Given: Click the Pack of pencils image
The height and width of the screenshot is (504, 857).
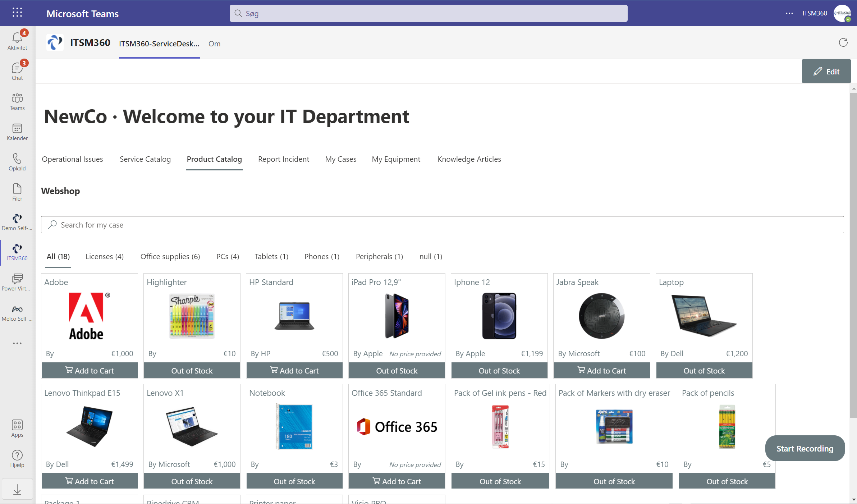Looking at the screenshot, I should click(727, 427).
